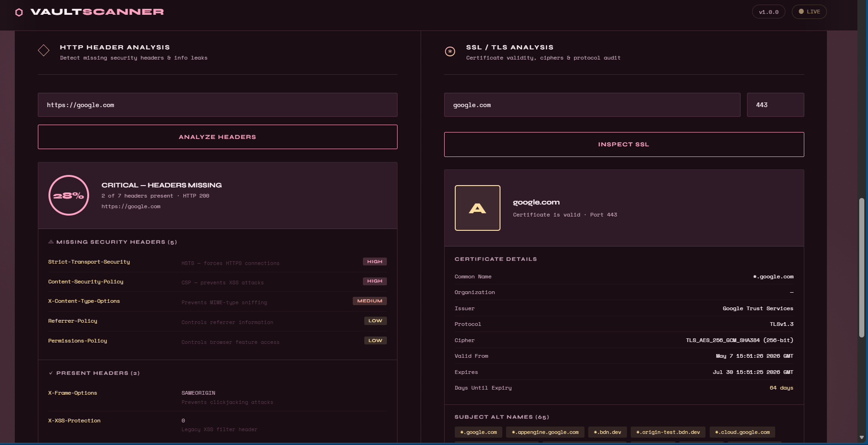Click the LOW badge for Permissions-Policy
Screen dimensions: 868x445
pyautogui.click(x=375, y=341)
